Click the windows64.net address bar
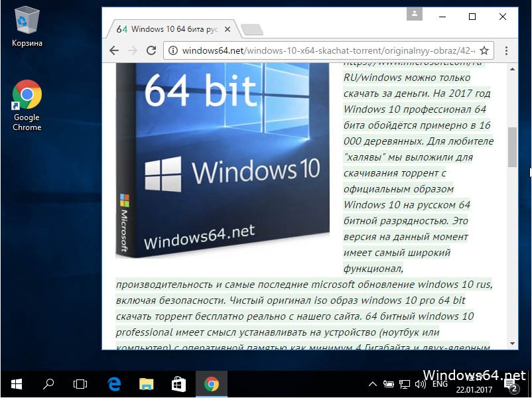Image resolution: width=532 pixels, height=398 pixels. 328,50
